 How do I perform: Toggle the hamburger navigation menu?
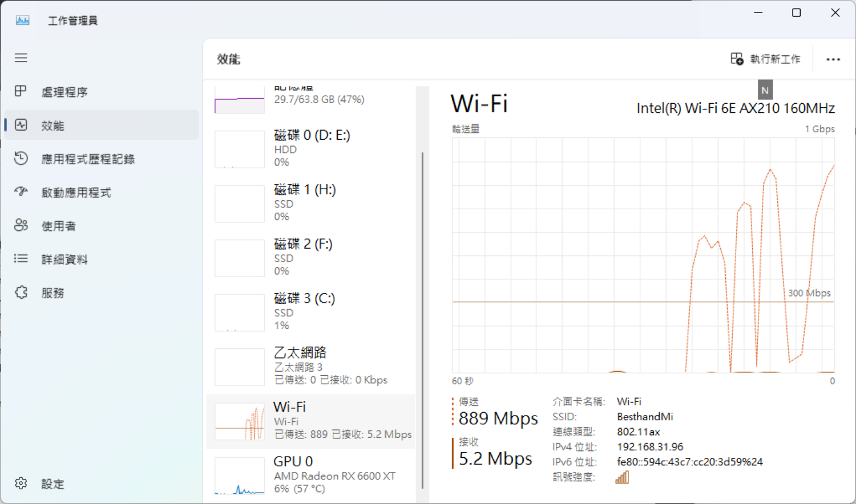pos(21,58)
